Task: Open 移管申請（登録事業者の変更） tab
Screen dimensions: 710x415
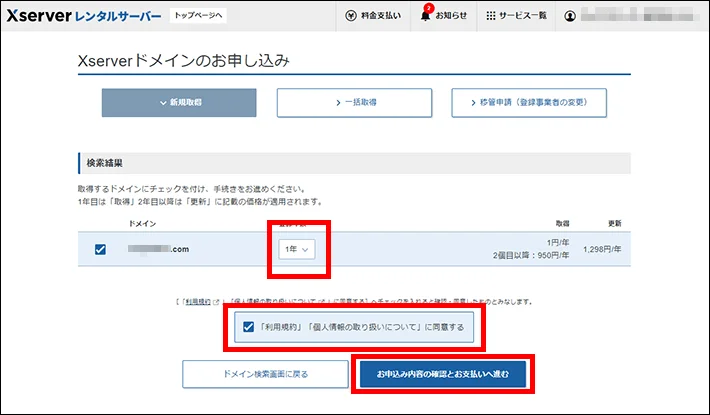Action: click(x=529, y=103)
